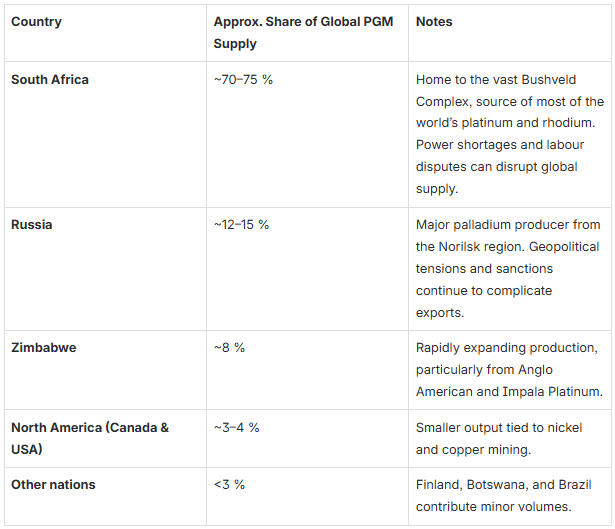Select the North America (Canada & USA) cell
The height and width of the screenshot is (529, 615).
(90, 438)
